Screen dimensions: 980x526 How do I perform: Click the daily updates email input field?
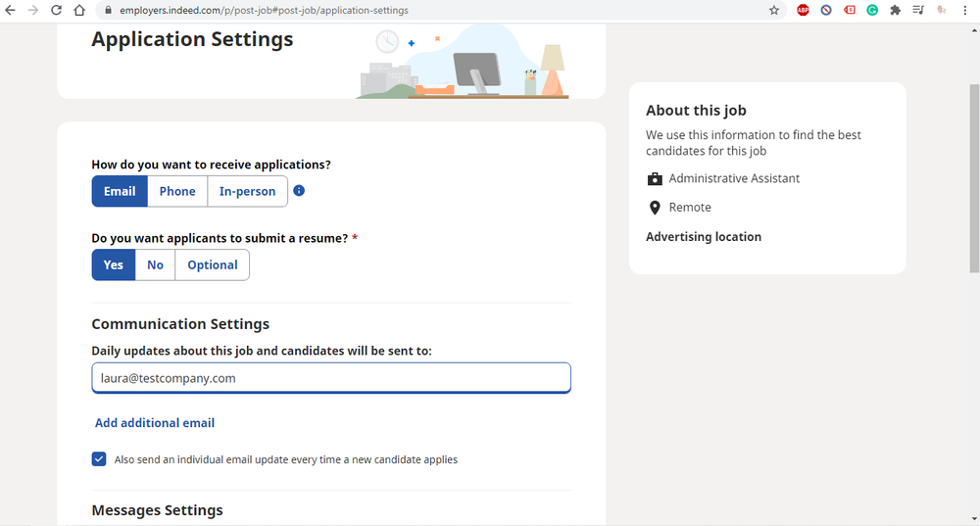click(x=331, y=378)
